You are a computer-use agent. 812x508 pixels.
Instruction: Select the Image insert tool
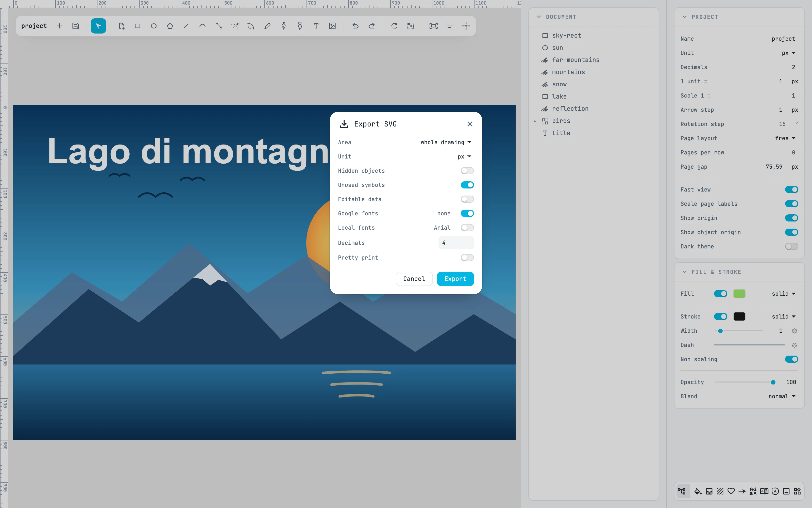(332, 26)
